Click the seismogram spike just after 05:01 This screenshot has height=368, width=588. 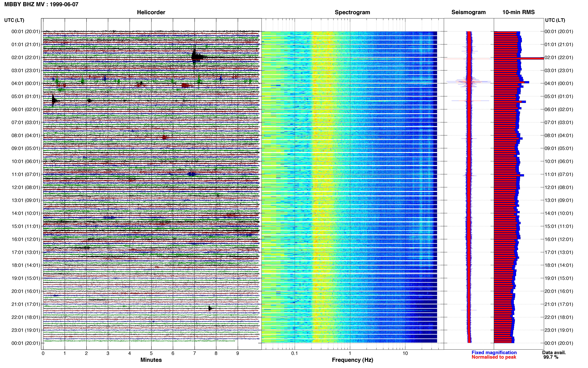[470, 101]
